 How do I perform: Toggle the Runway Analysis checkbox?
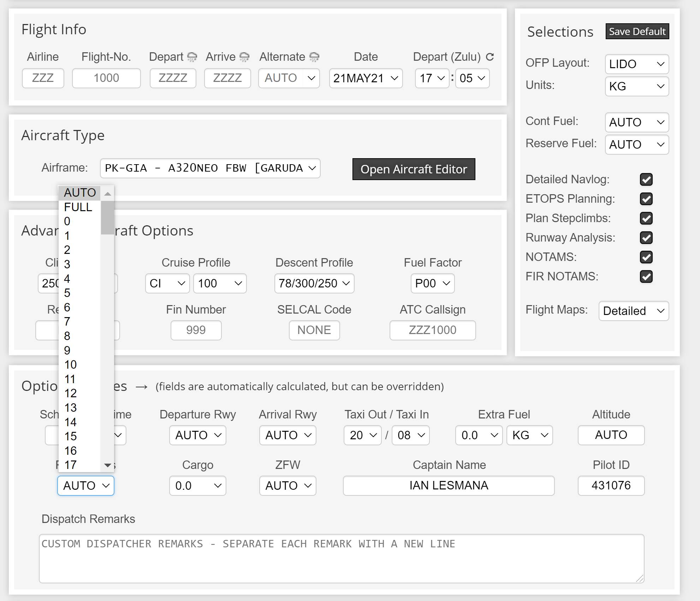646,238
